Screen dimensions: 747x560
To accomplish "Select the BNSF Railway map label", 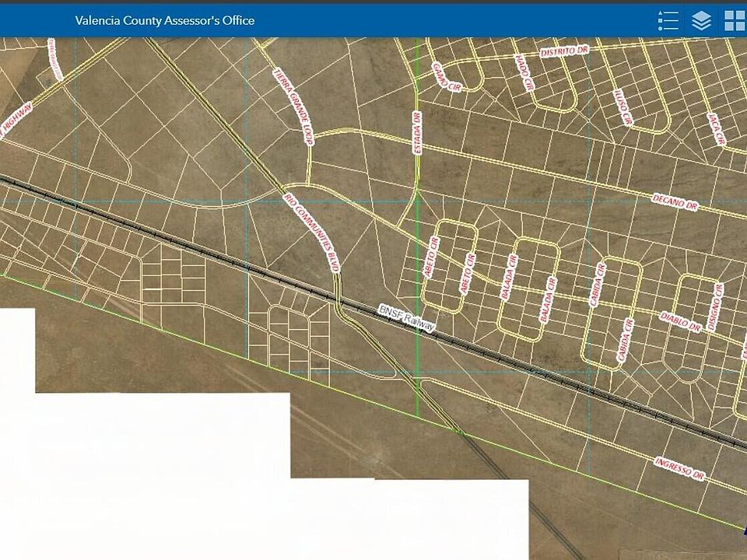I will [x=407, y=317].
